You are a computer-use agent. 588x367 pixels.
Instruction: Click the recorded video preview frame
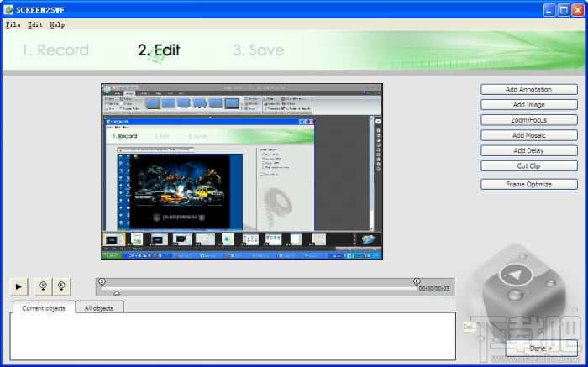tap(242, 171)
